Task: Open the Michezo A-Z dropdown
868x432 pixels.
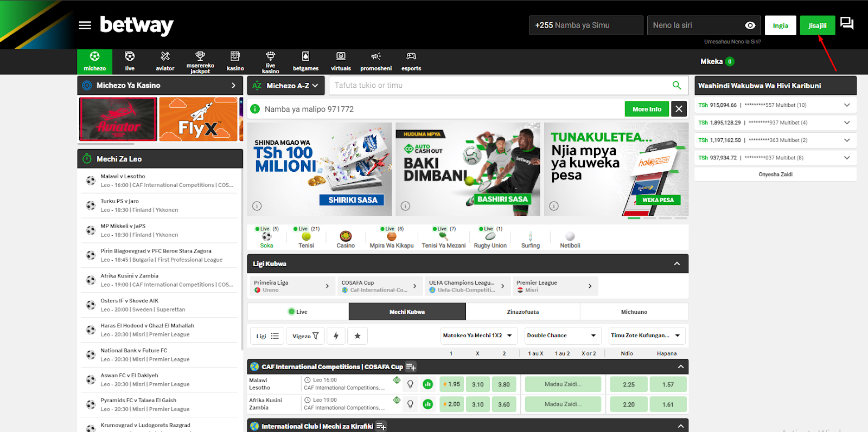Action: tap(285, 86)
